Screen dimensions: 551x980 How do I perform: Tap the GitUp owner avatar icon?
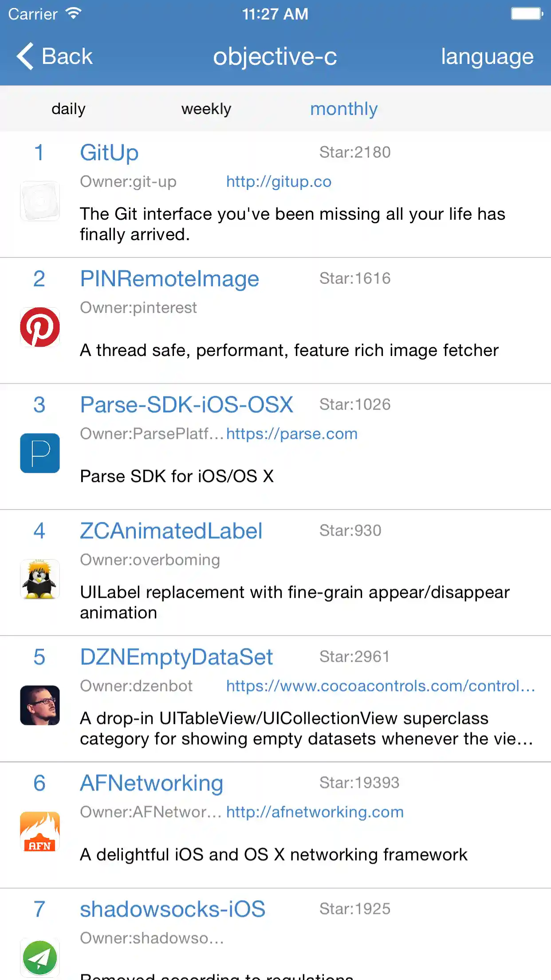tap(40, 201)
